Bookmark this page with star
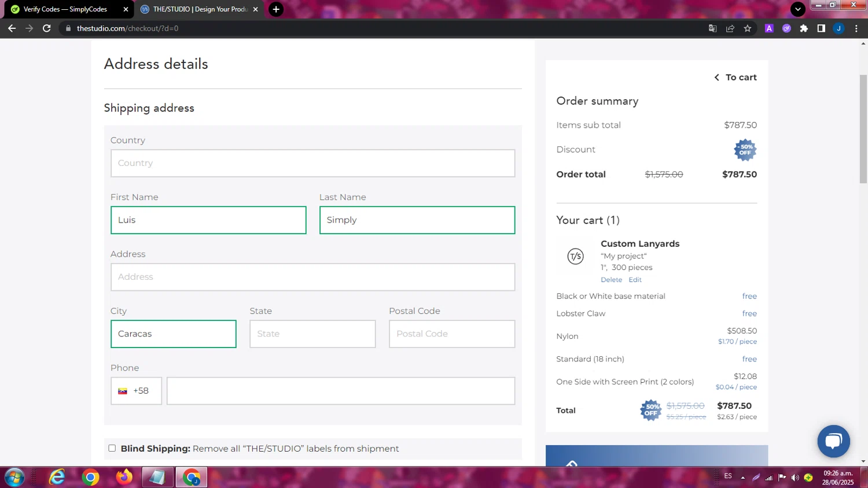This screenshot has height=488, width=868. tap(748, 28)
